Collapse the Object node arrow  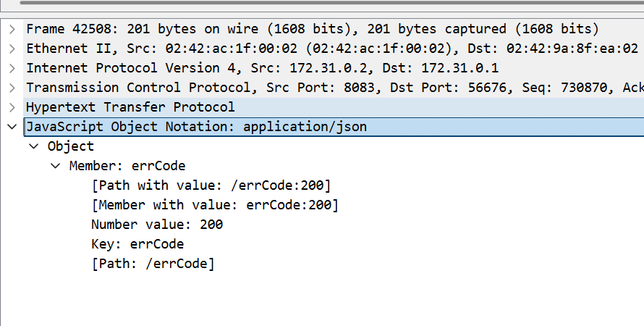coord(33,146)
